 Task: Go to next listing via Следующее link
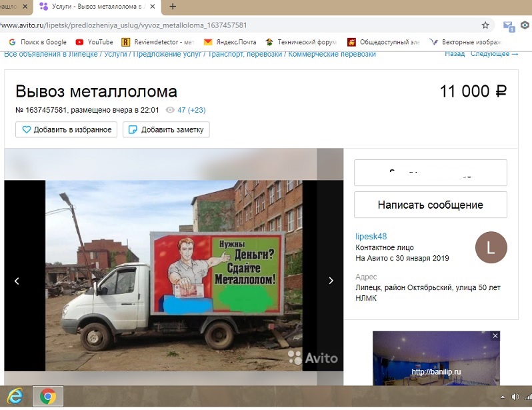[494, 54]
